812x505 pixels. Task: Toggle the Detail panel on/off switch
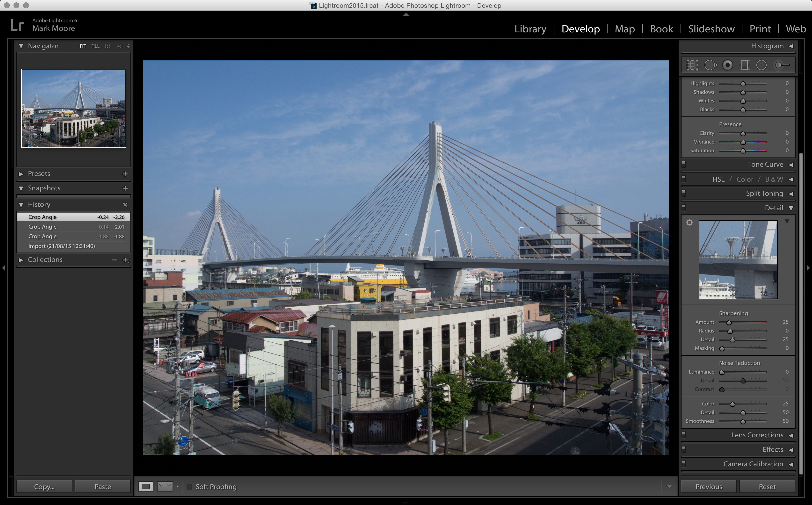(x=684, y=207)
